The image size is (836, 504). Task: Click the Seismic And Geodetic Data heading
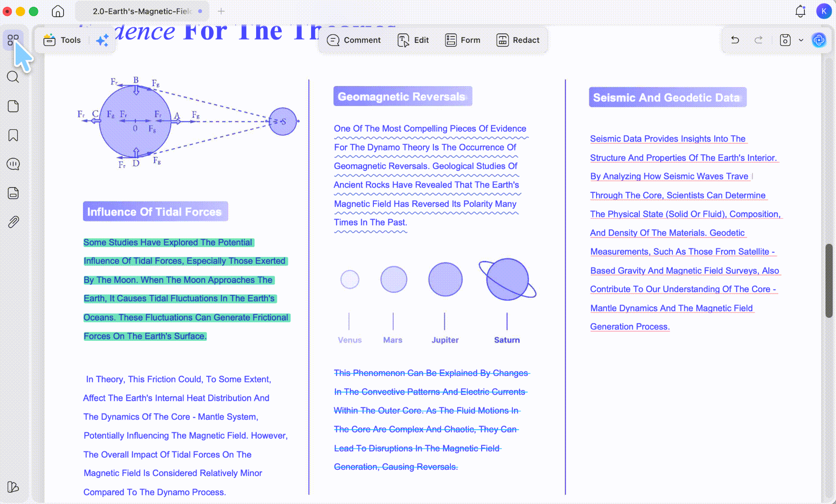tap(667, 97)
